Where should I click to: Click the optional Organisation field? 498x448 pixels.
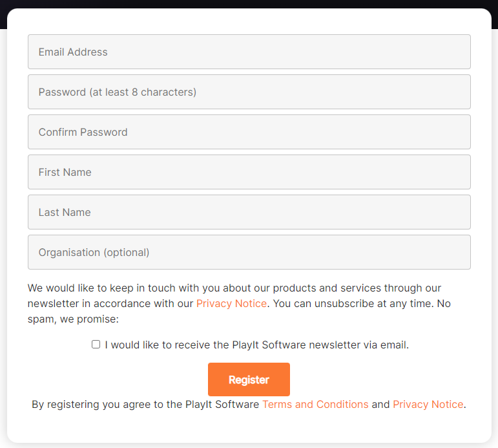[249, 252]
